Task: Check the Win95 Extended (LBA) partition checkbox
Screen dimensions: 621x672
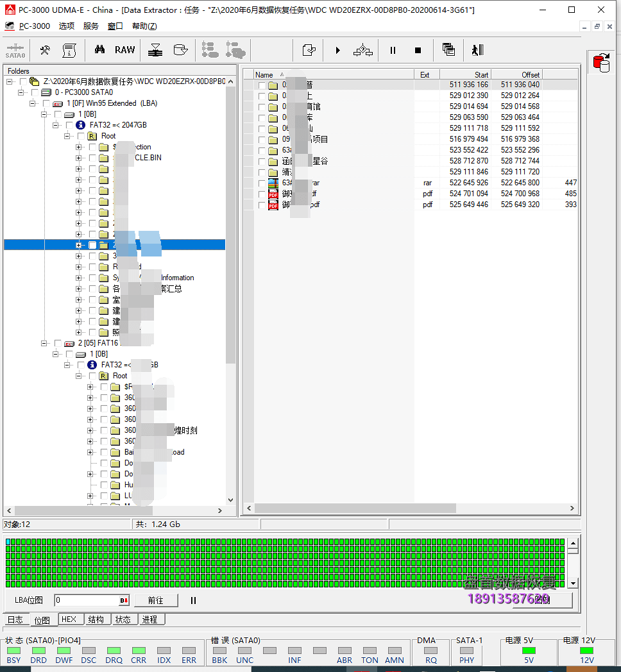Action: click(x=46, y=103)
